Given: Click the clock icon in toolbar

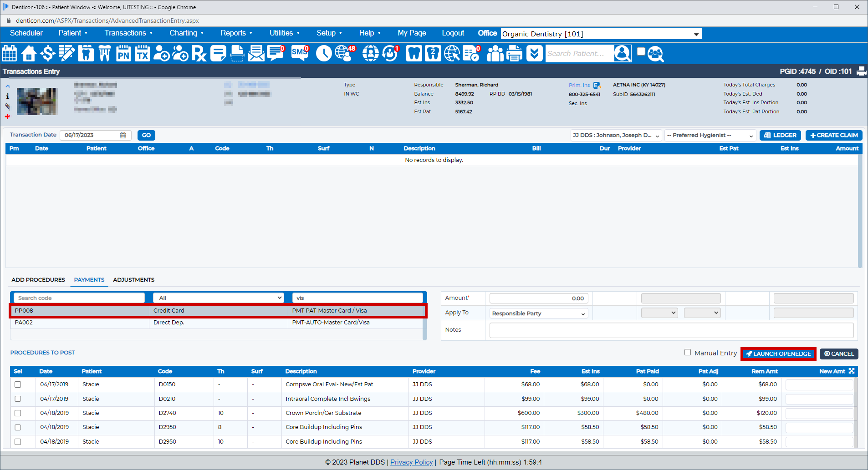Looking at the screenshot, I should [324, 53].
